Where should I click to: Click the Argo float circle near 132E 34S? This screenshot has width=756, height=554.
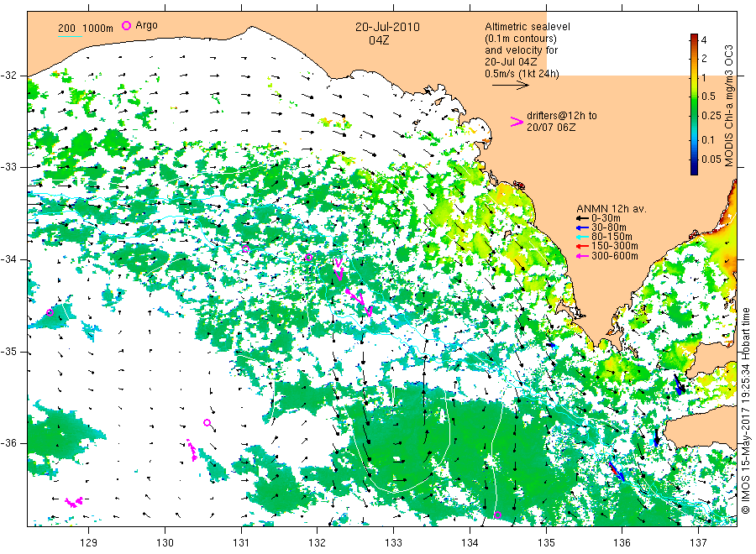[x=308, y=257]
